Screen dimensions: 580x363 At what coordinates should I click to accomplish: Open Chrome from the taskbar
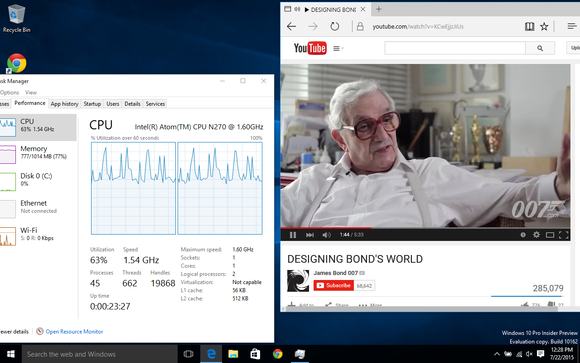(277, 354)
